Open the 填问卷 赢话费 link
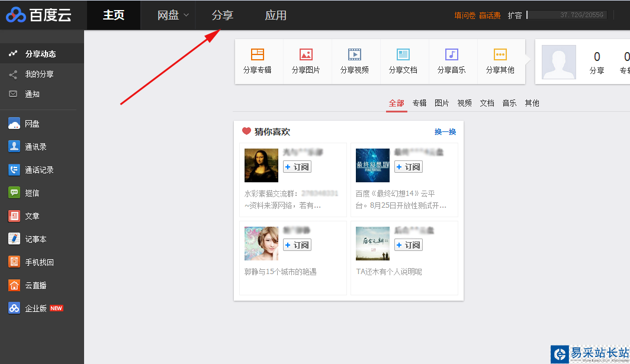The image size is (630, 364). click(477, 15)
